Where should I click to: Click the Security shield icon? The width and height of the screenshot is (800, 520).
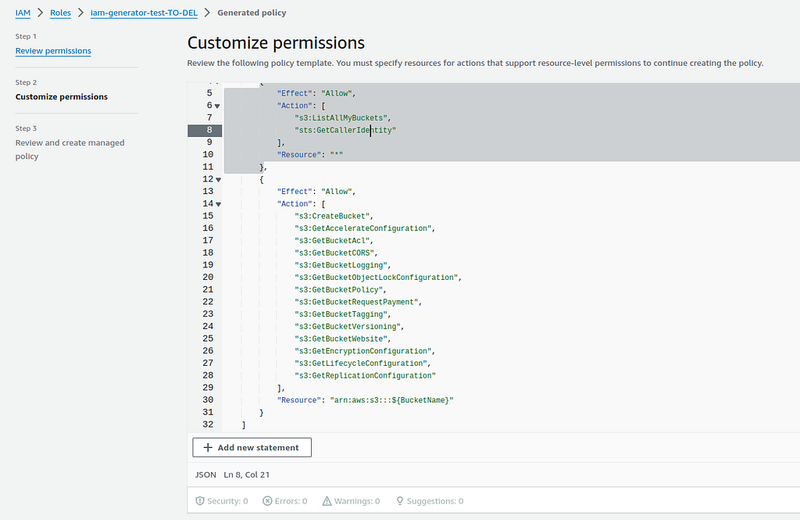pos(200,501)
